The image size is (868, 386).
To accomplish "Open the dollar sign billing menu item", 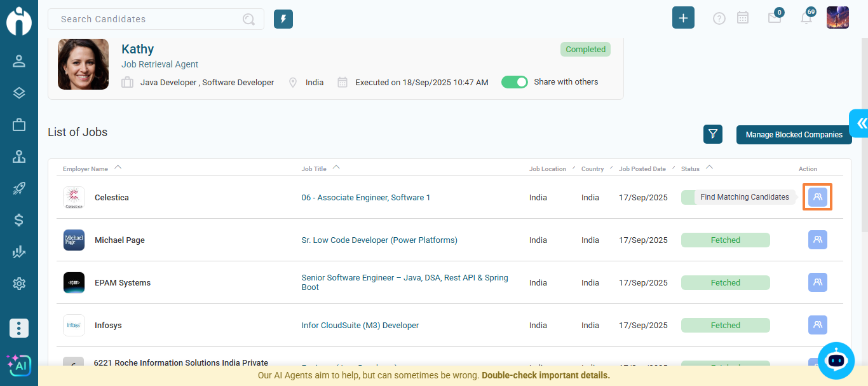I will tap(19, 220).
